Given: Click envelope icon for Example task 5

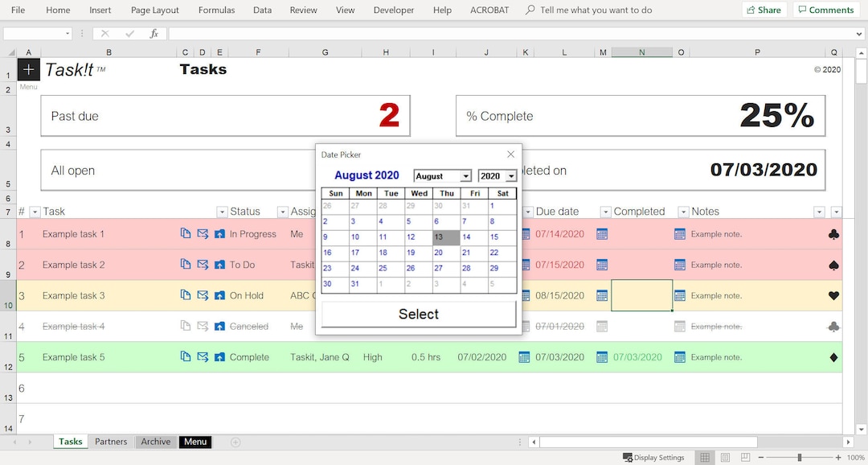Looking at the screenshot, I should click(203, 357).
